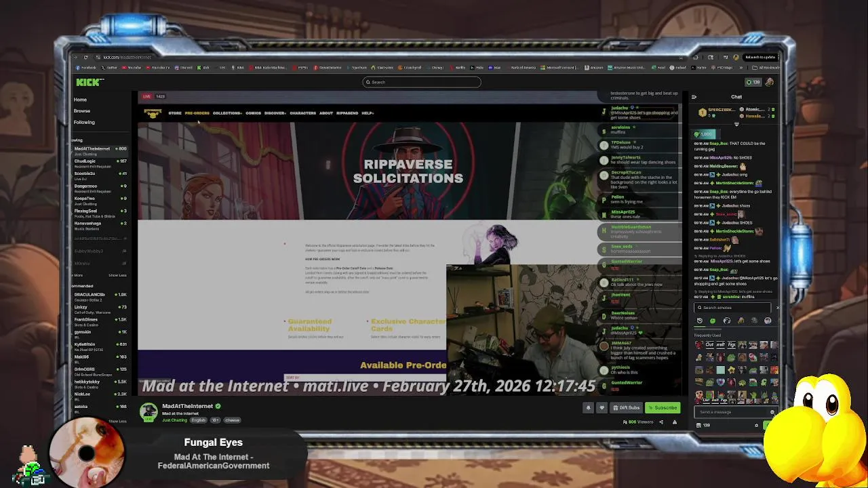The width and height of the screenshot is (868, 488).
Task: Click Relaunch to update button
Action: 760,57
